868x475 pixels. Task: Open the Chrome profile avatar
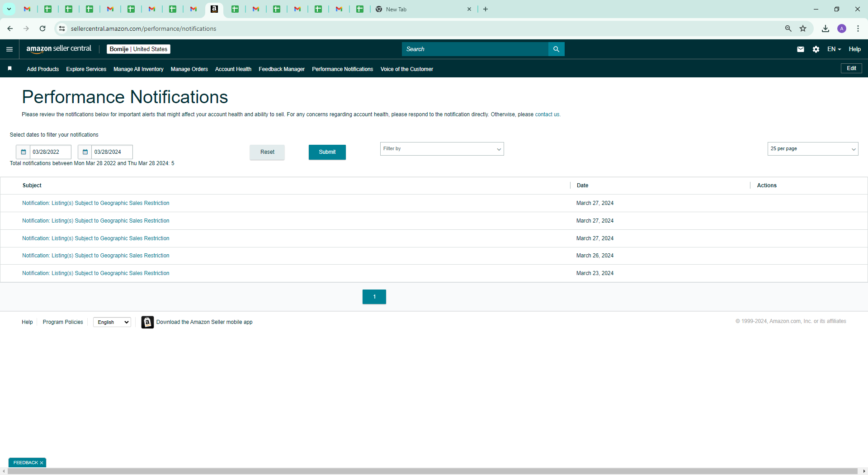pos(842,28)
